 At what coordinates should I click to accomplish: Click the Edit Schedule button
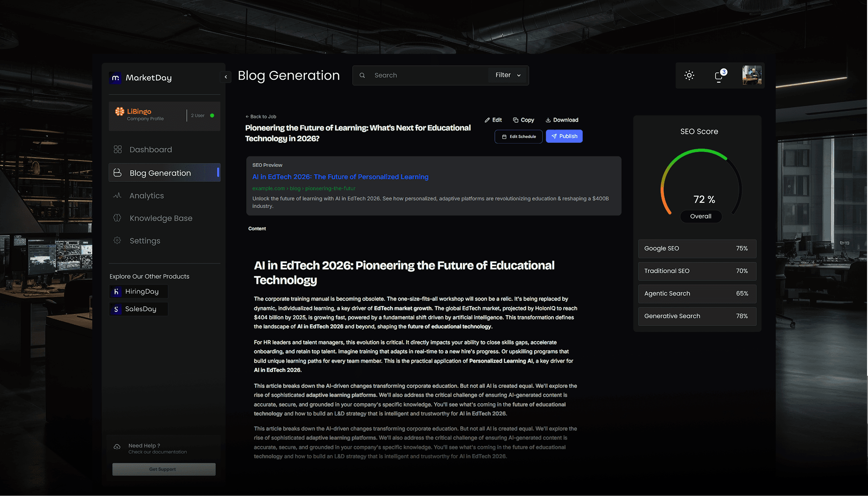[519, 137]
